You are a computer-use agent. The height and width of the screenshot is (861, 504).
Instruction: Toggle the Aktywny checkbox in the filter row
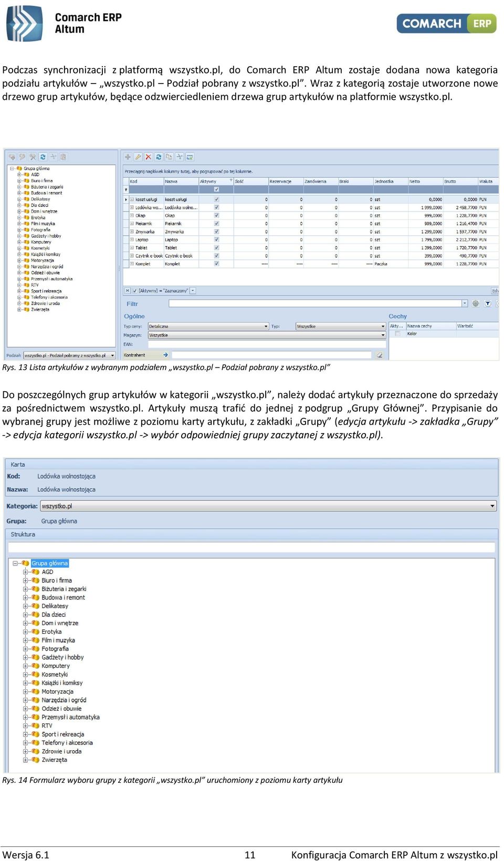(x=216, y=190)
